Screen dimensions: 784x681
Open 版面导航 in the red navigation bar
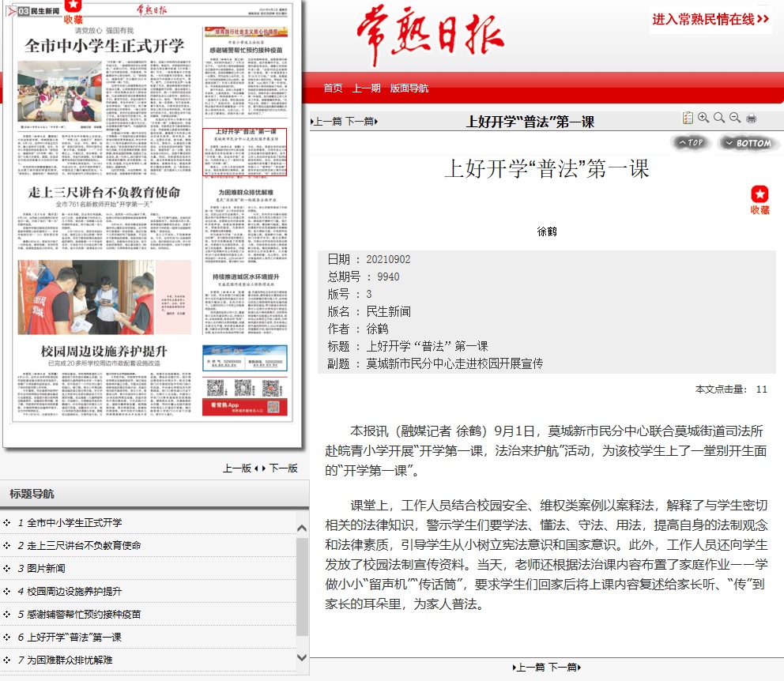(x=409, y=88)
